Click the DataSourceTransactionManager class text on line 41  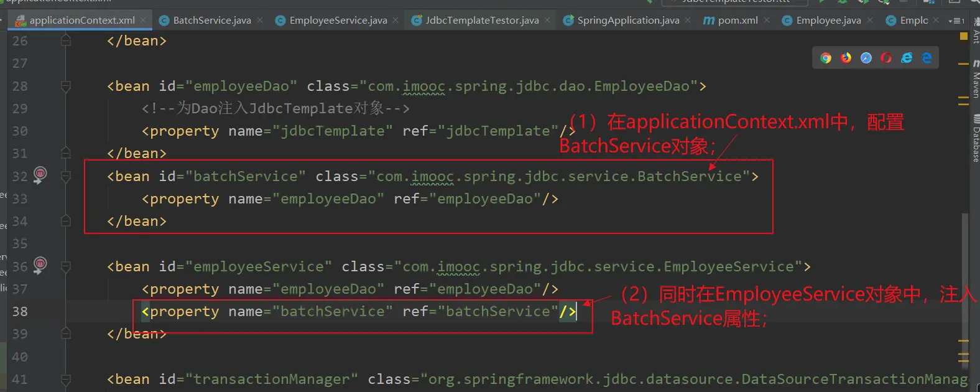(854, 380)
